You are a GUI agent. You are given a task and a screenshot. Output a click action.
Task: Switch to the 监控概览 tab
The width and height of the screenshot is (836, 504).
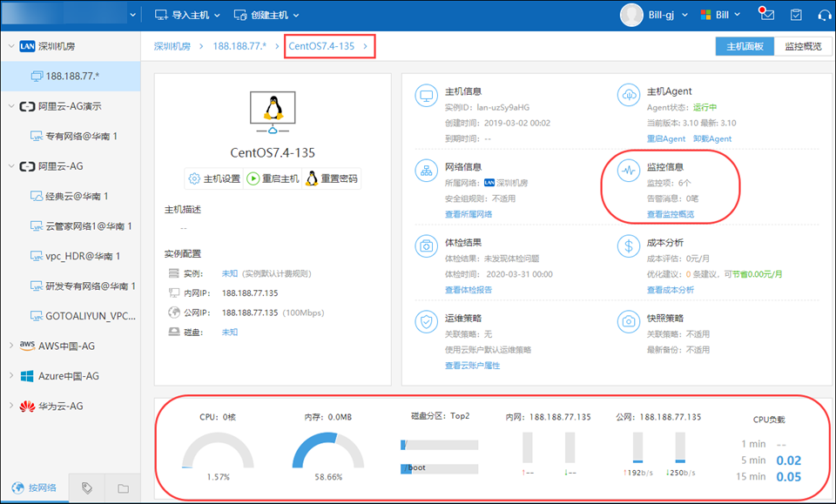coord(803,46)
